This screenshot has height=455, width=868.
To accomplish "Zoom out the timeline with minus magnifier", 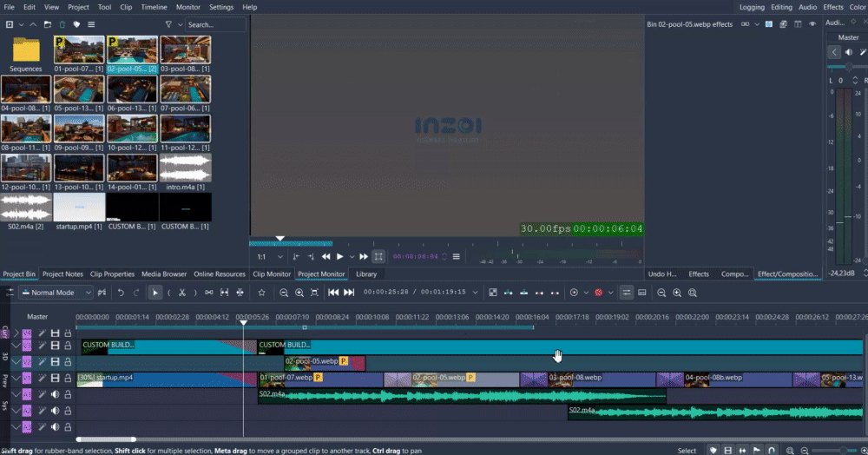I will point(284,293).
